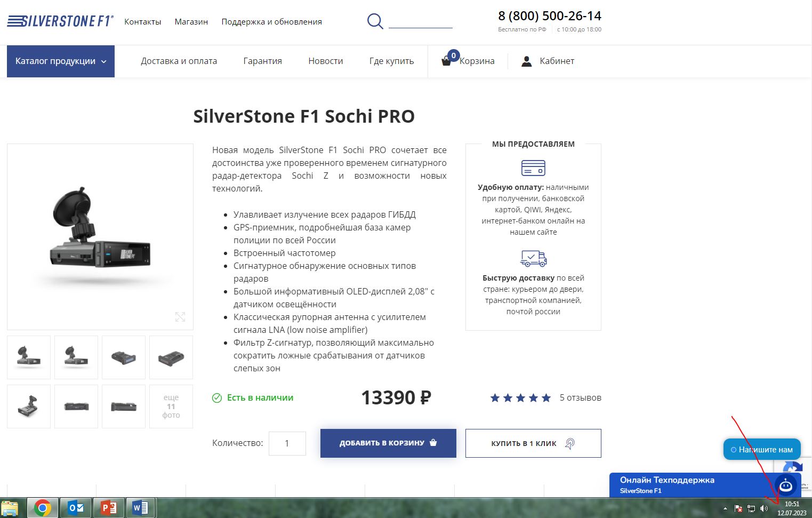The width and height of the screenshot is (812, 518).
Task: Open the 5 отзывов reviews link
Action: tap(580, 398)
